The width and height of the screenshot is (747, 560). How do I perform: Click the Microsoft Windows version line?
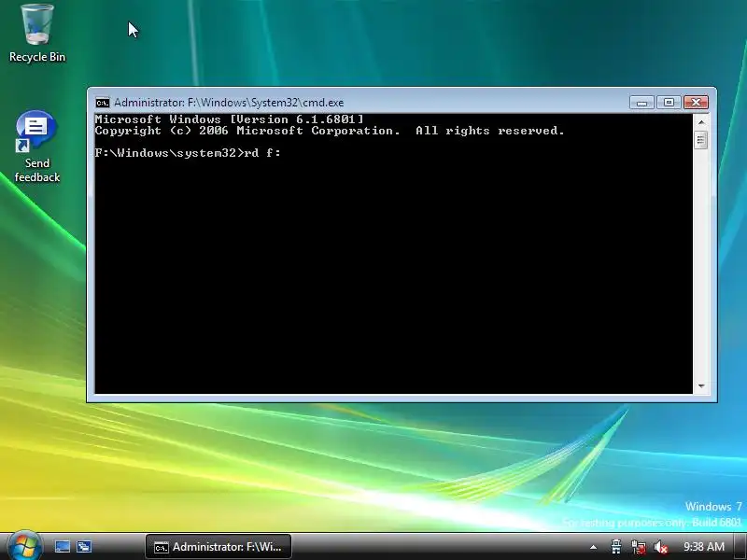pos(229,119)
